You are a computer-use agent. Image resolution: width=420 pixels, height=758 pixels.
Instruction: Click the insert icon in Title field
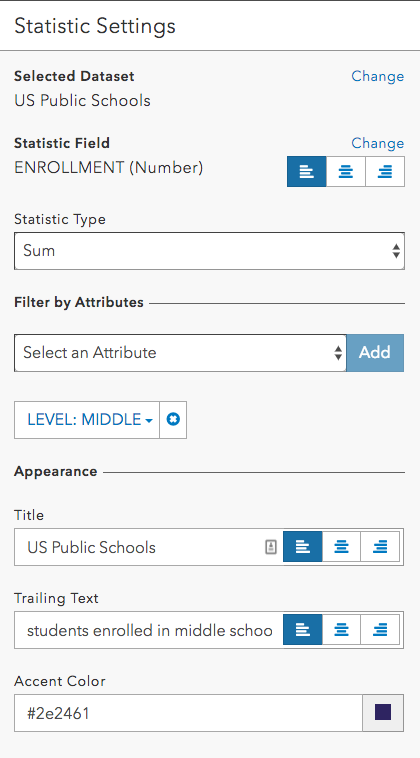pos(271,547)
